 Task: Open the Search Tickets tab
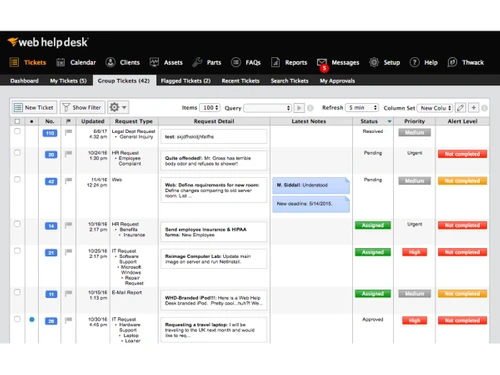(x=290, y=81)
